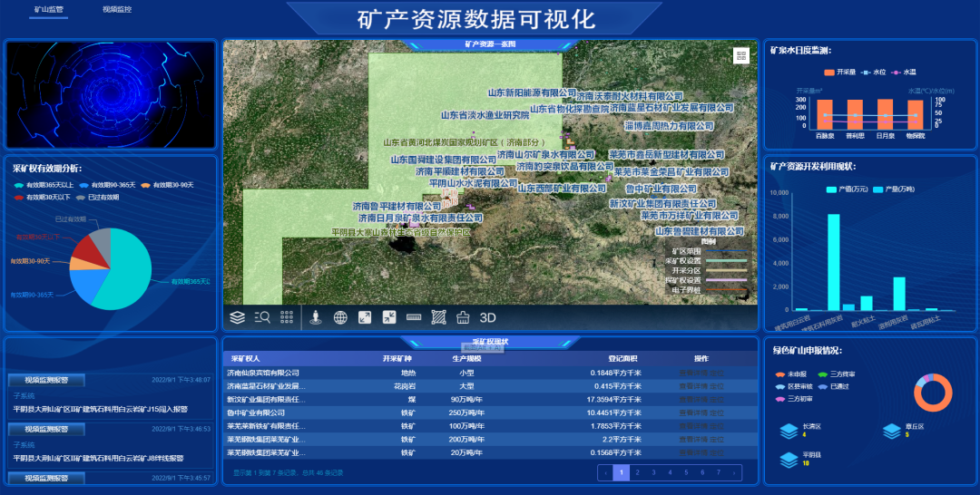This screenshot has height=495, width=980.
Task: Click the QR code icon on map
Action: click(741, 55)
